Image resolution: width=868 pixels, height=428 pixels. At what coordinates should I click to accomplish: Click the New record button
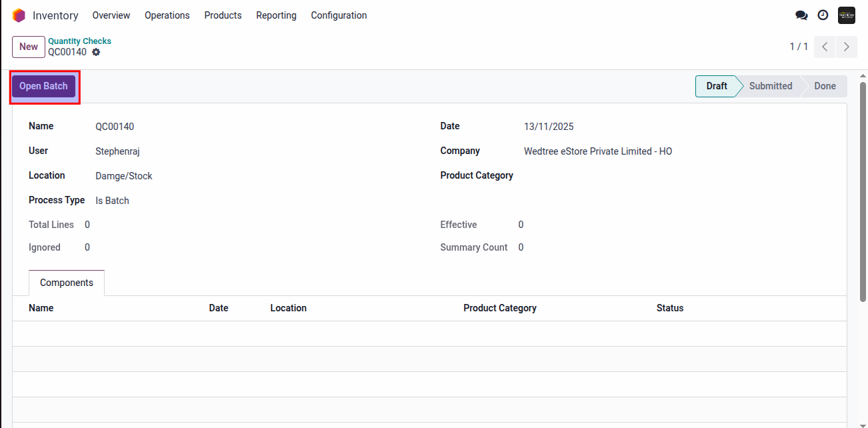point(29,47)
